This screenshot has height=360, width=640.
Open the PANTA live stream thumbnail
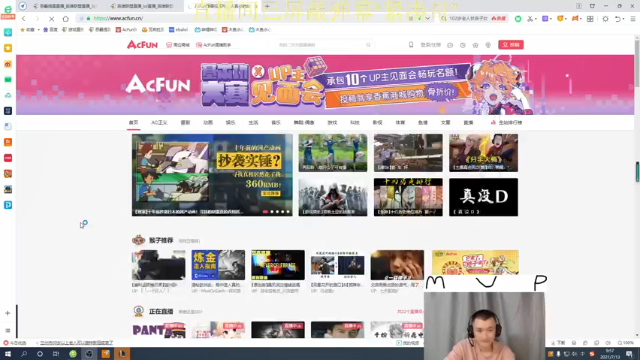[x=158, y=330]
